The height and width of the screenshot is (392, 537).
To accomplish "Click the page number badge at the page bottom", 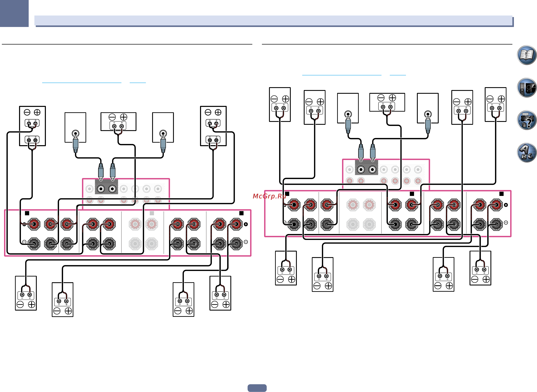I will [x=257, y=388].
